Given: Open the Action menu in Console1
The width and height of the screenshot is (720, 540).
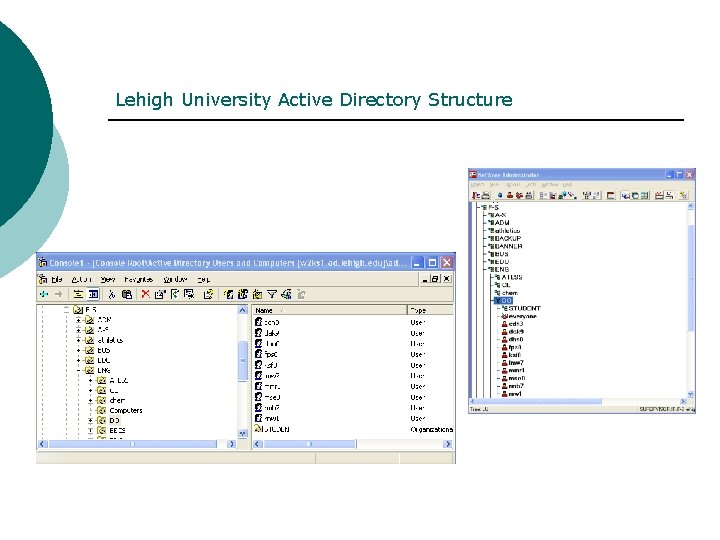Looking at the screenshot, I should pyautogui.click(x=82, y=279).
